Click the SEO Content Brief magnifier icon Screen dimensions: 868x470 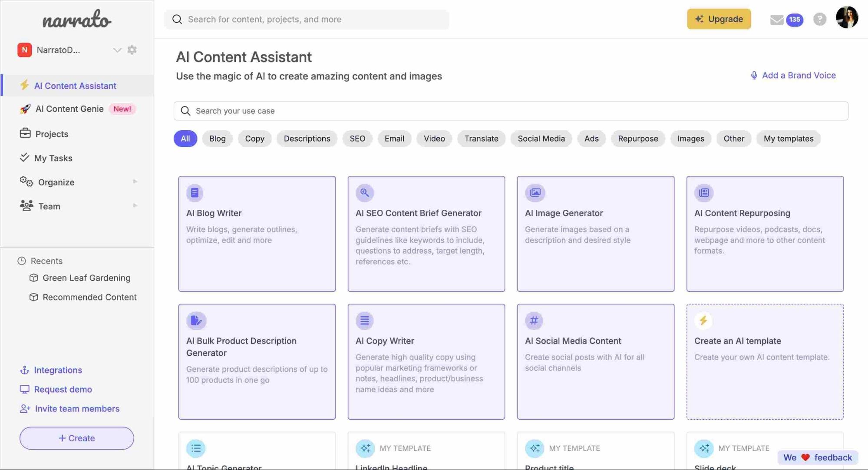[x=364, y=192]
